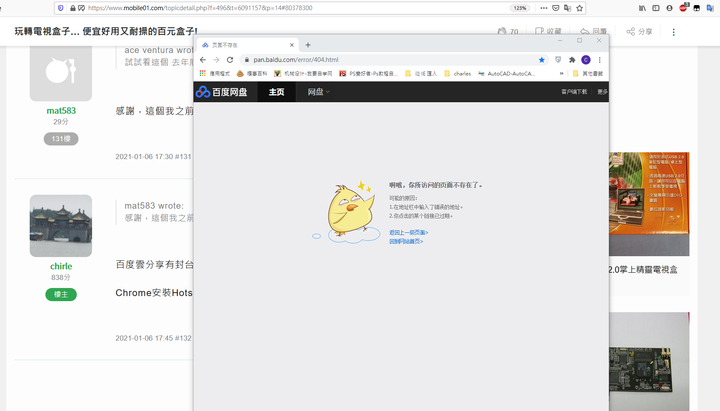
Task: Click the return to homepage link under the chick
Action: [x=406, y=242]
